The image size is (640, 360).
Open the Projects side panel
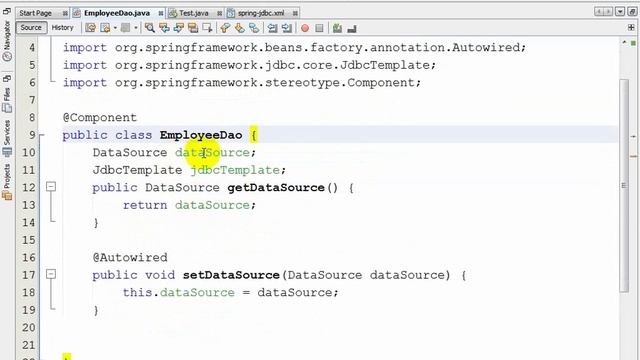(x=7, y=182)
